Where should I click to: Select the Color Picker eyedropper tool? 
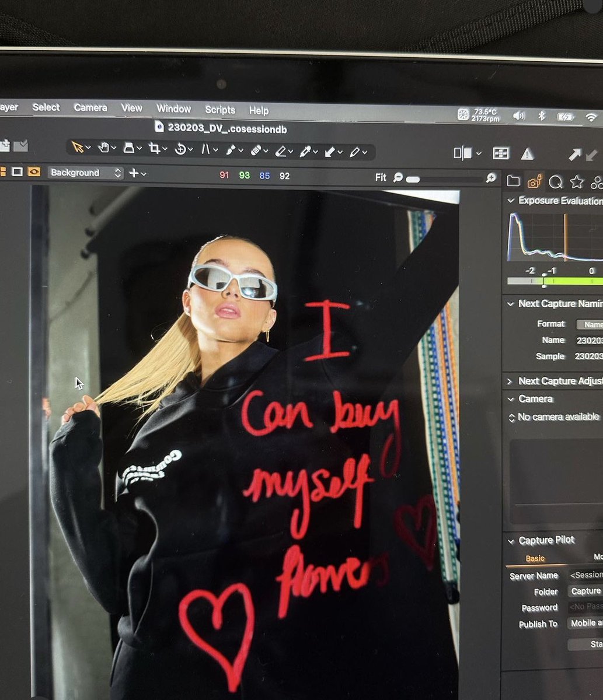(x=305, y=152)
